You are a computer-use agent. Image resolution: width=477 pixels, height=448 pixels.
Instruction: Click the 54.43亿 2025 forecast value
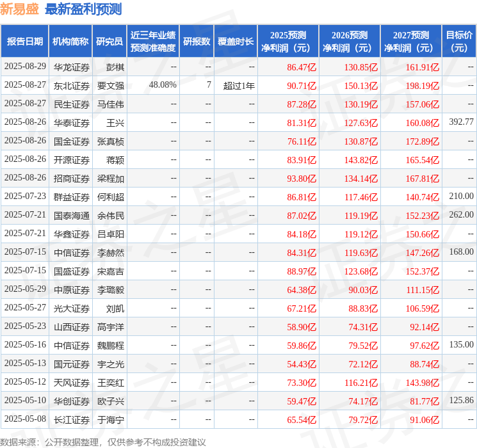pyautogui.click(x=302, y=364)
